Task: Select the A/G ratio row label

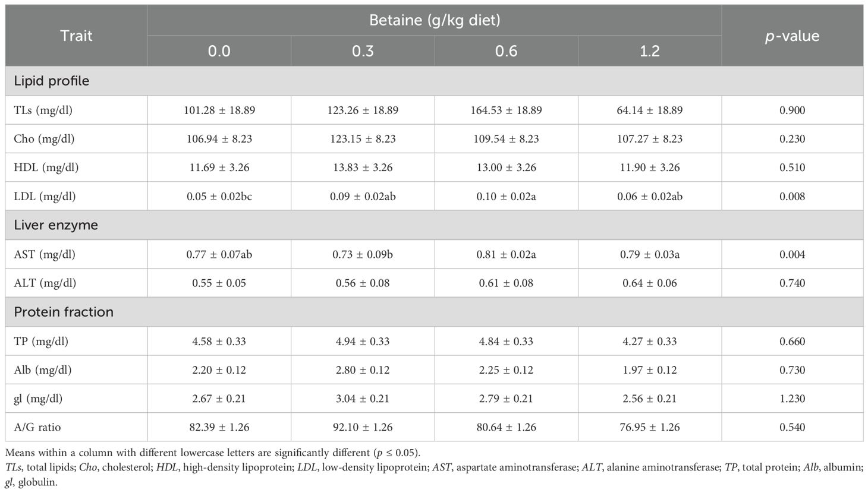Action: pos(37,427)
